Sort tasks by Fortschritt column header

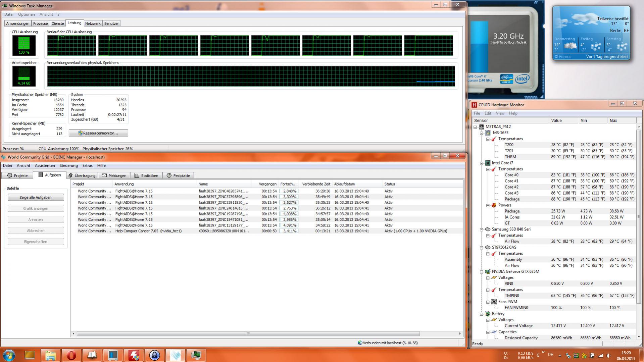point(288,184)
